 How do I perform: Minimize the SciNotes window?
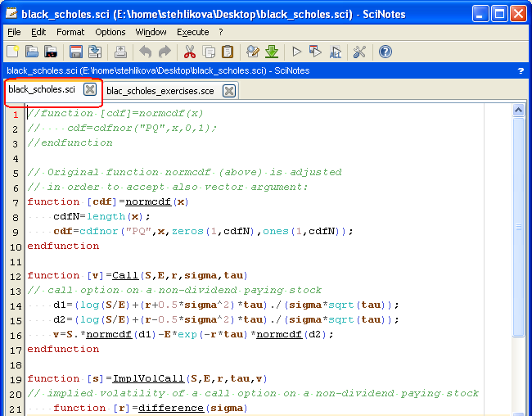(480, 14)
